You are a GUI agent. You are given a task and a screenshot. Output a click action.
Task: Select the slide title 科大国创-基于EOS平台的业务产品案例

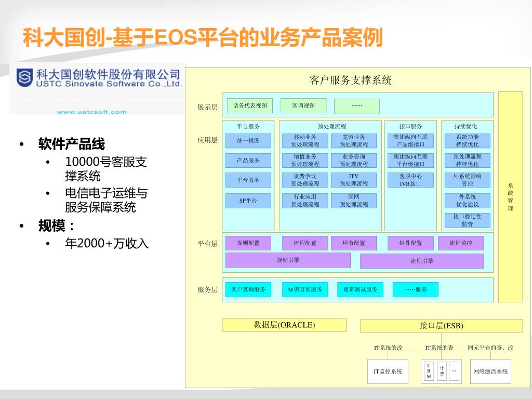click(x=203, y=37)
